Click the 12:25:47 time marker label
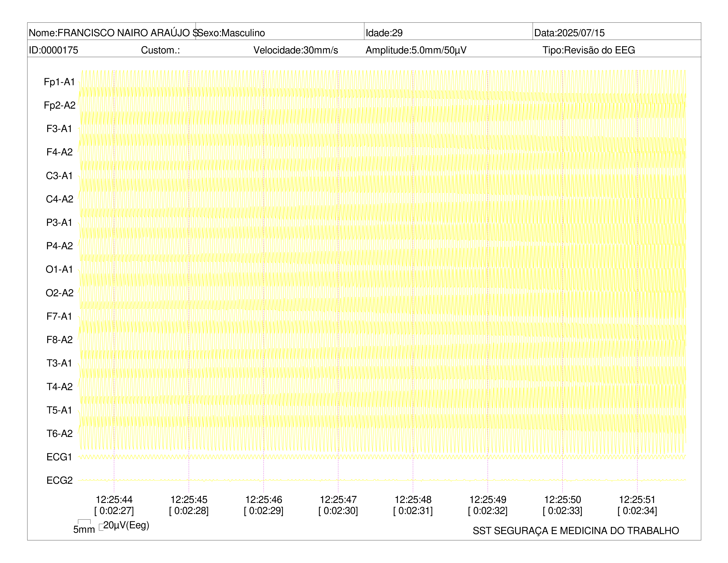 click(338, 500)
